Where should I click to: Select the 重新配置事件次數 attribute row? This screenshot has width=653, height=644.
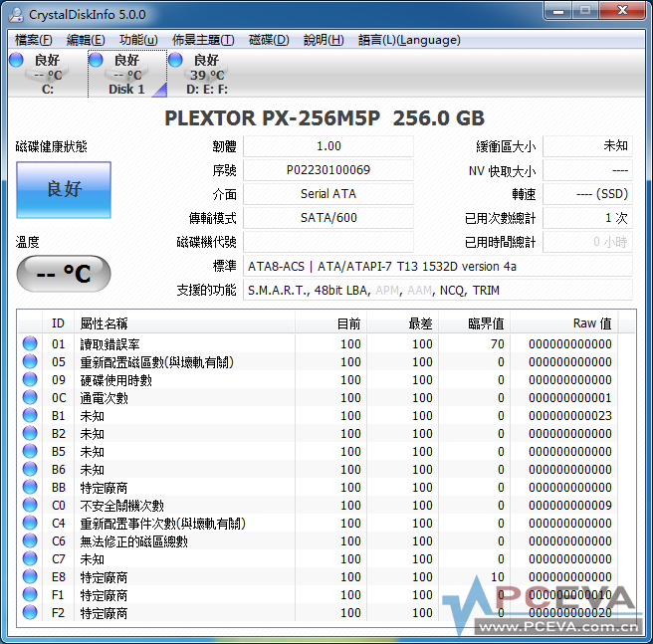point(319,523)
